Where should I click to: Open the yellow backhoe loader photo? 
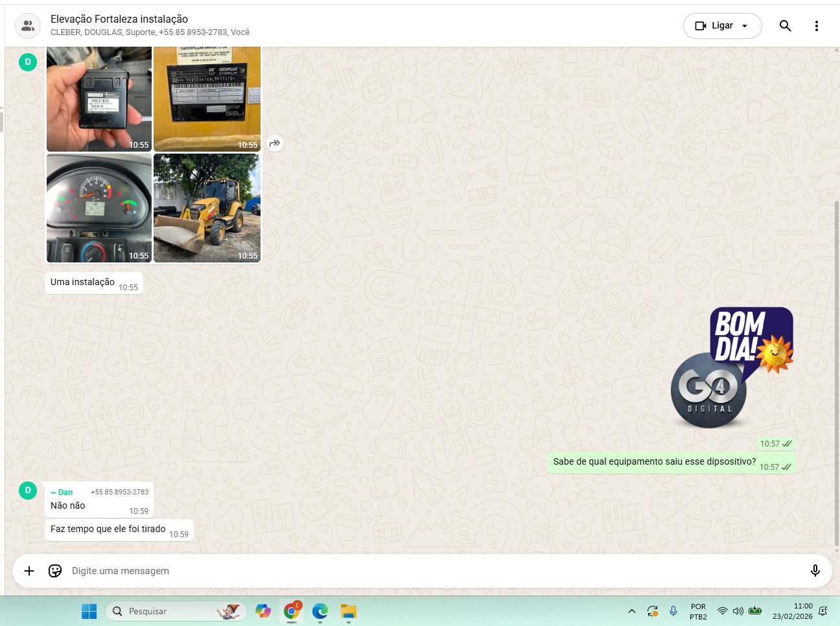pos(207,208)
